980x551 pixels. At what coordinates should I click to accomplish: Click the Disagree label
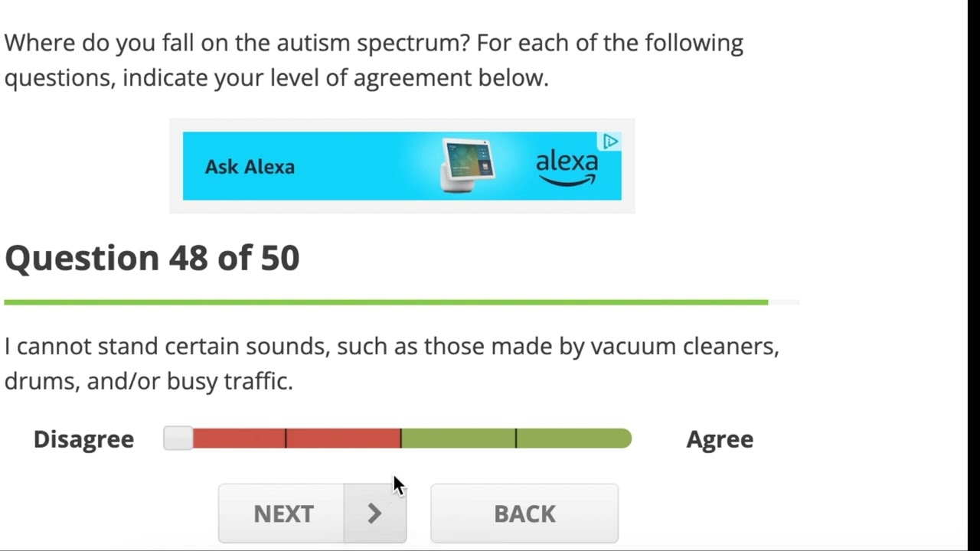(83, 439)
